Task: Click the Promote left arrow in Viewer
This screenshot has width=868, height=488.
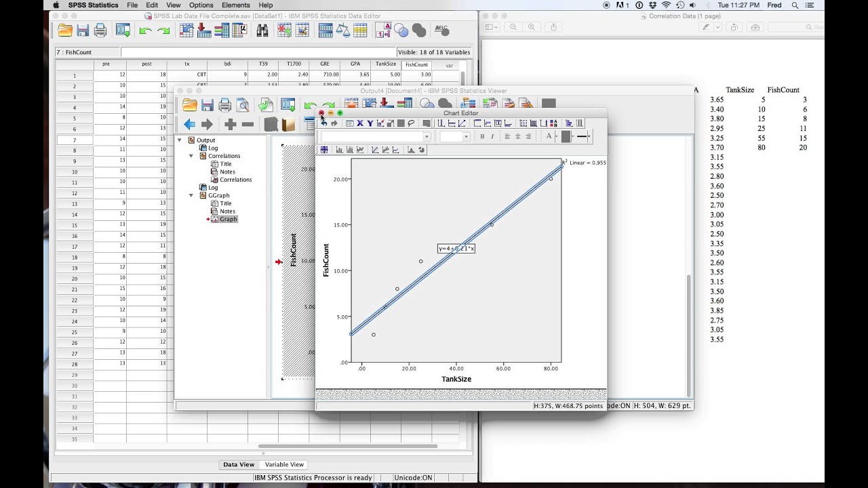Action: [189, 124]
